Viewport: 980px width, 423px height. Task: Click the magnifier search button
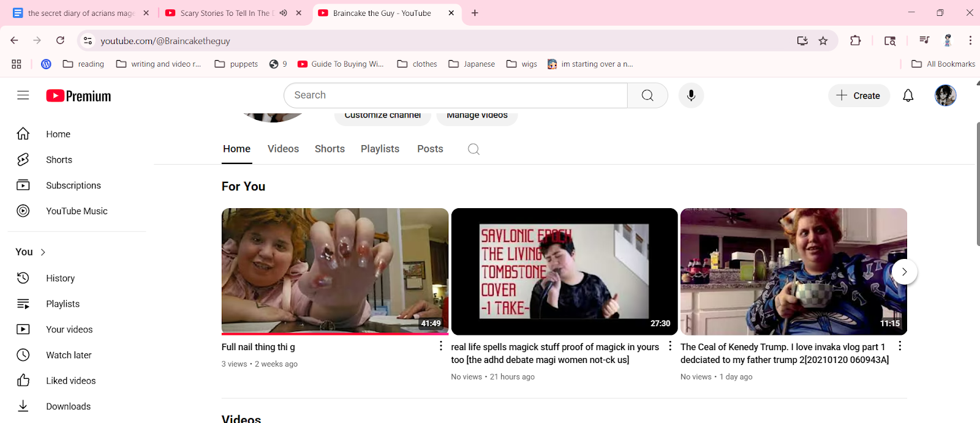(x=647, y=95)
